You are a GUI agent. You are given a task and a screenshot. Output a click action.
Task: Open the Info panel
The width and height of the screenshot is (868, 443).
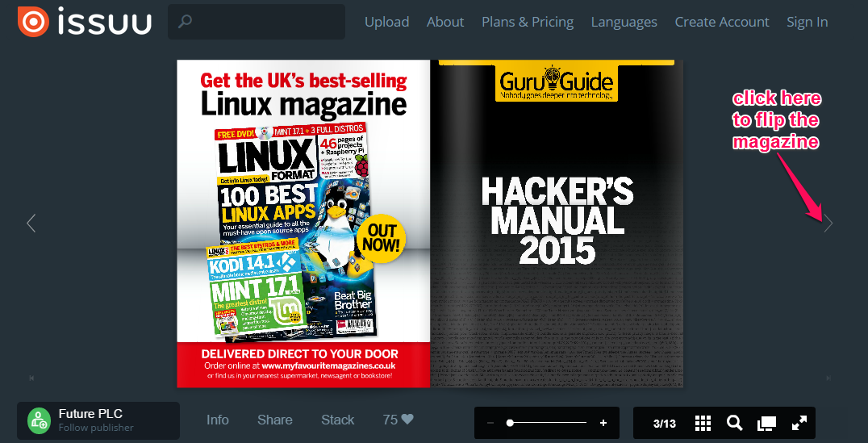coord(218,420)
